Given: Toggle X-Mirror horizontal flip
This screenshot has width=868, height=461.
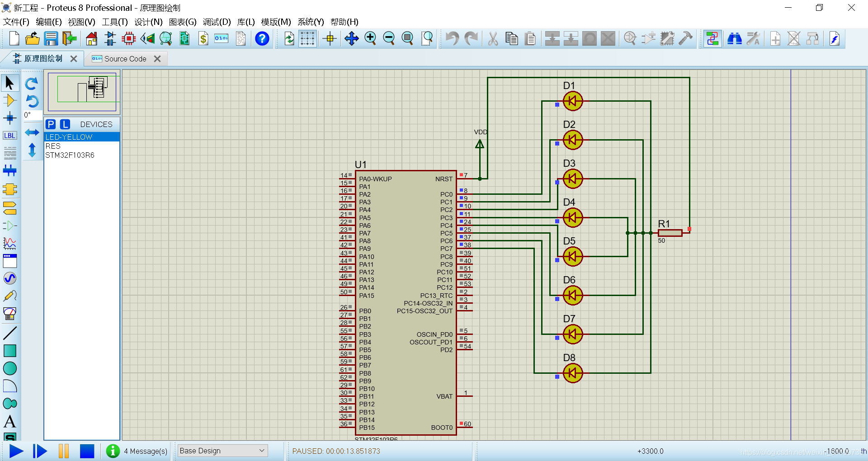Looking at the screenshot, I should click(x=32, y=132).
